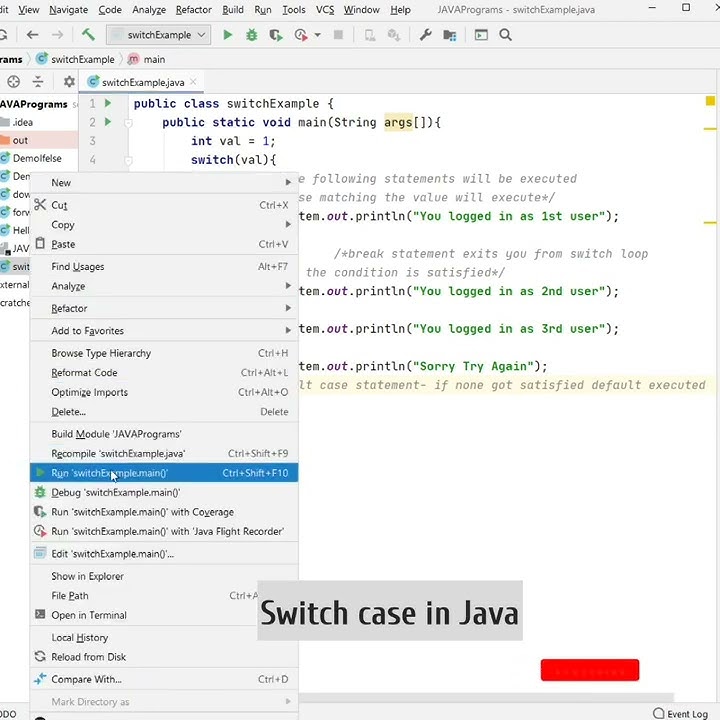Open project panel gear settings
The width and height of the screenshot is (720, 720).
(x=69, y=82)
